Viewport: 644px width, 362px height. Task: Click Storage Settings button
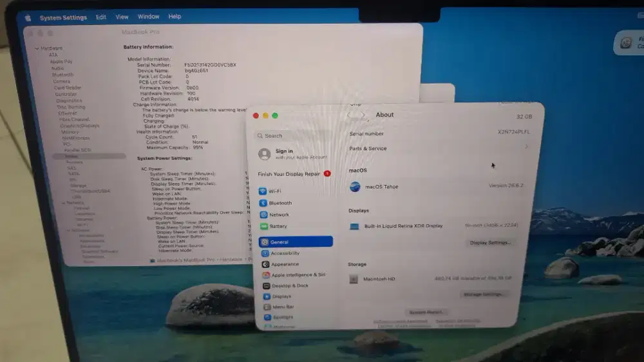pyautogui.click(x=483, y=294)
